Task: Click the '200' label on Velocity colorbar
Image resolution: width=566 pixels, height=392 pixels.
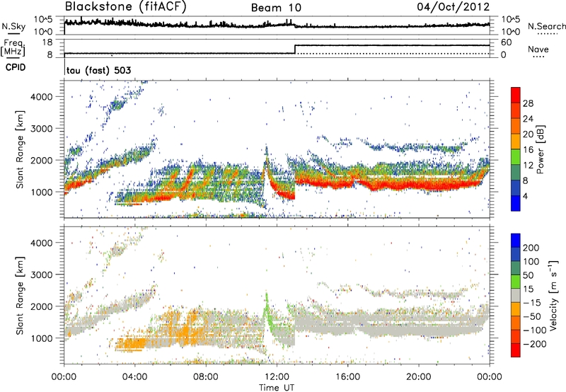Action: (x=531, y=248)
